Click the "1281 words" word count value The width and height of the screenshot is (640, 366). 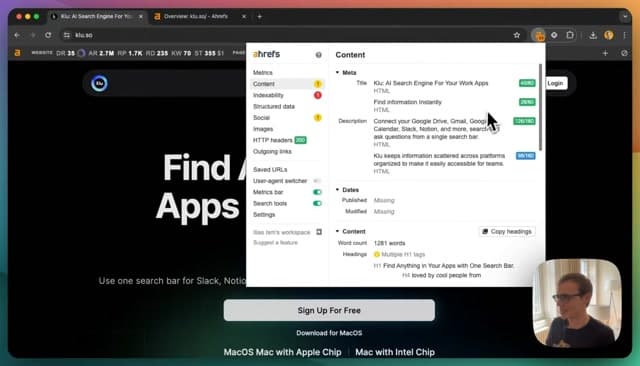point(389,243)
